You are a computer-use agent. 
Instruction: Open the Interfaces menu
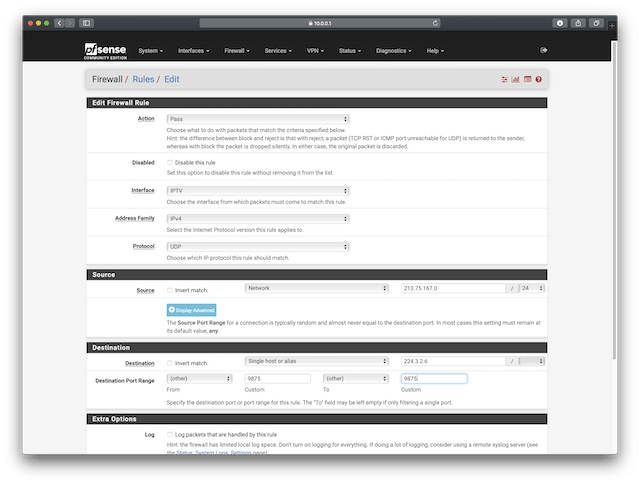[x=193, y=51]
